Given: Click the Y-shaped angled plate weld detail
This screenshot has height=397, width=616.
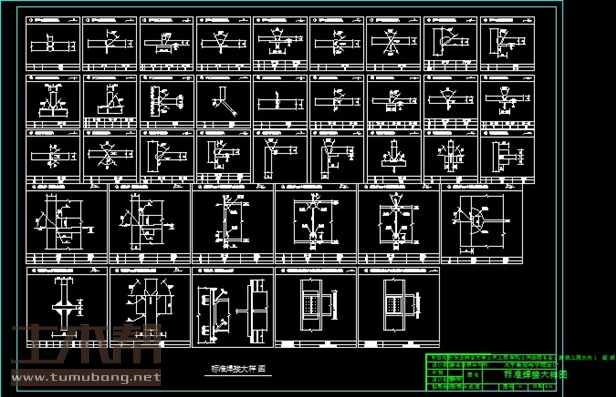Looking at the screenshot, I should [x=224, y=102].
